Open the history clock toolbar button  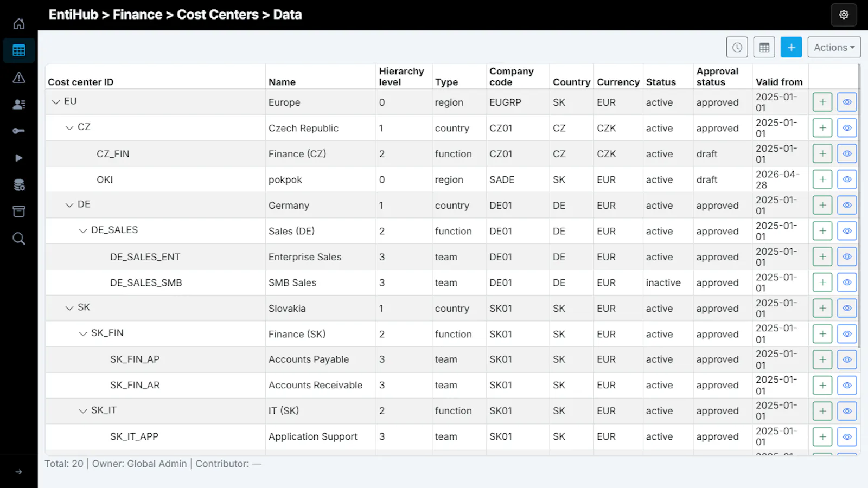click(737, 48)
